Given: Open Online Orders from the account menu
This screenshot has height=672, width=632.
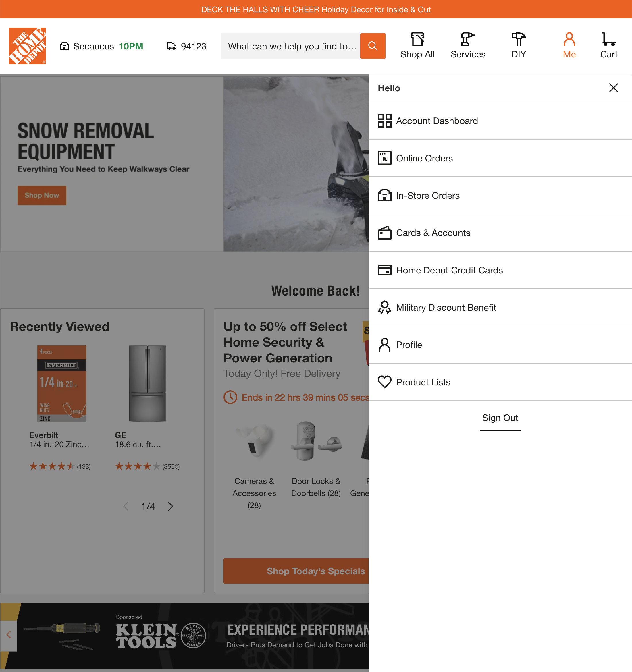Looking at the screenshot, I should coord(424,158).
